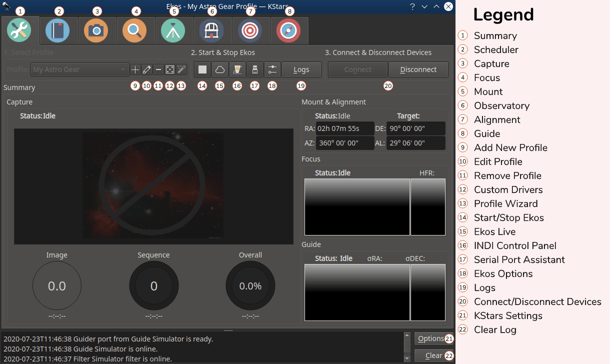
Task: Click the Logs button
Action: pos(301,69)
